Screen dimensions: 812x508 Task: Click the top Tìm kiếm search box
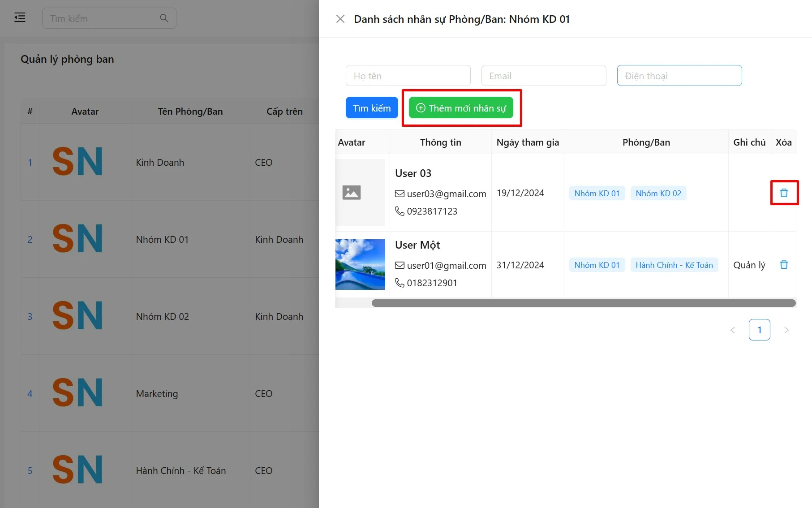coord(103,18)
